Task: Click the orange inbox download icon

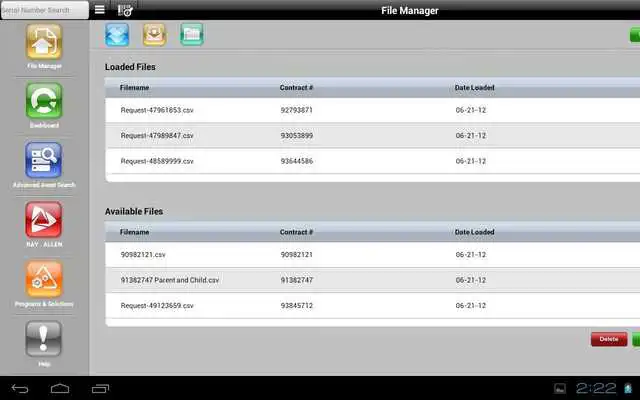Action: (x=155, y=35)
